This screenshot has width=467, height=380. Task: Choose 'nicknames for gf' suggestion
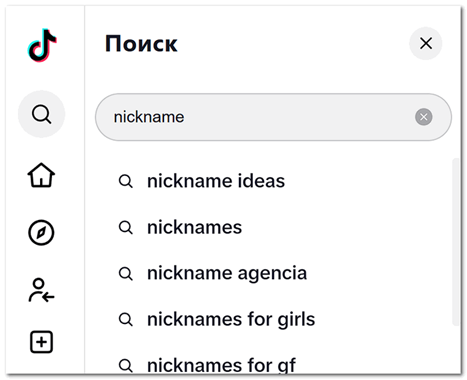(x=221, y=365)
